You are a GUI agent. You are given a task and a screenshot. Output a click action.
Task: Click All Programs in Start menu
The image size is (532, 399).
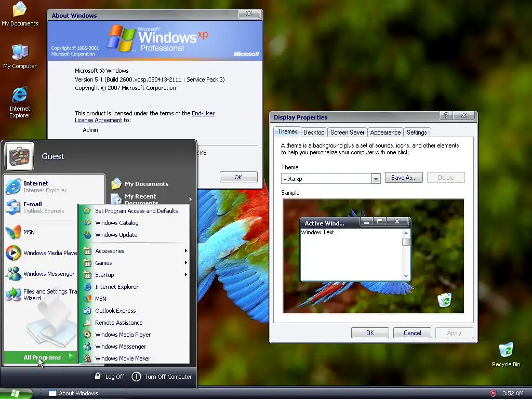click(x=40, y=357)
